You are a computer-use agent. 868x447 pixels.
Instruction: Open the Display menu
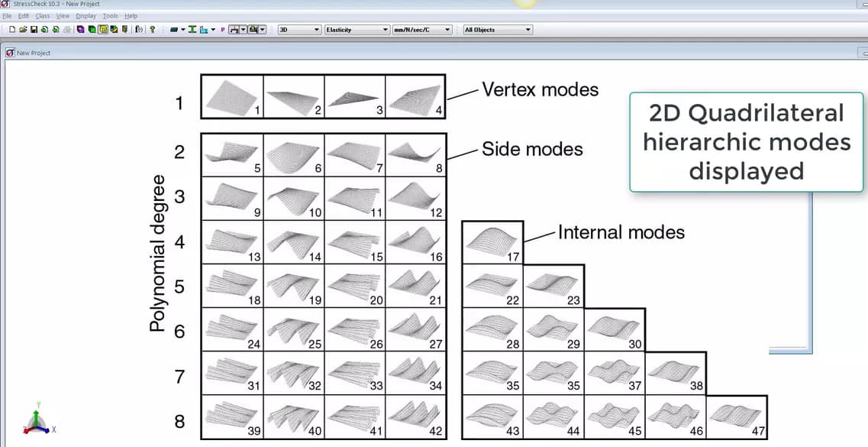[x=85, y=15]
